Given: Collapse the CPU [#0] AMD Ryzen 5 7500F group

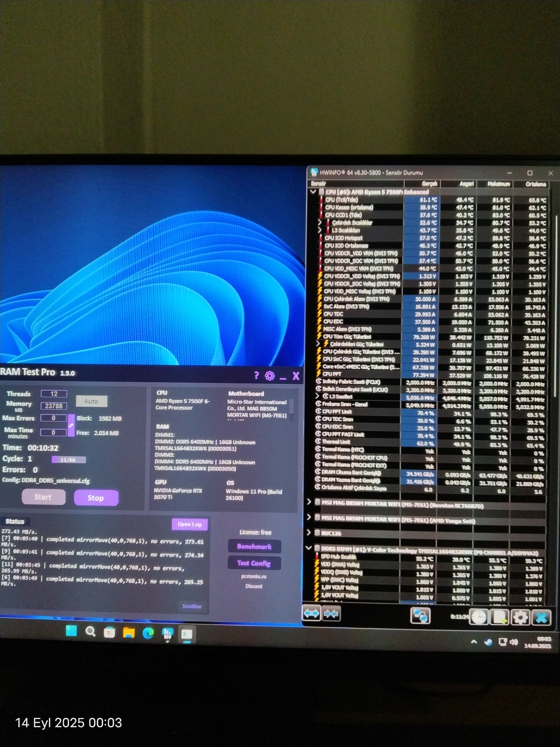Looking at the screenshot, I should click(313, 192).
